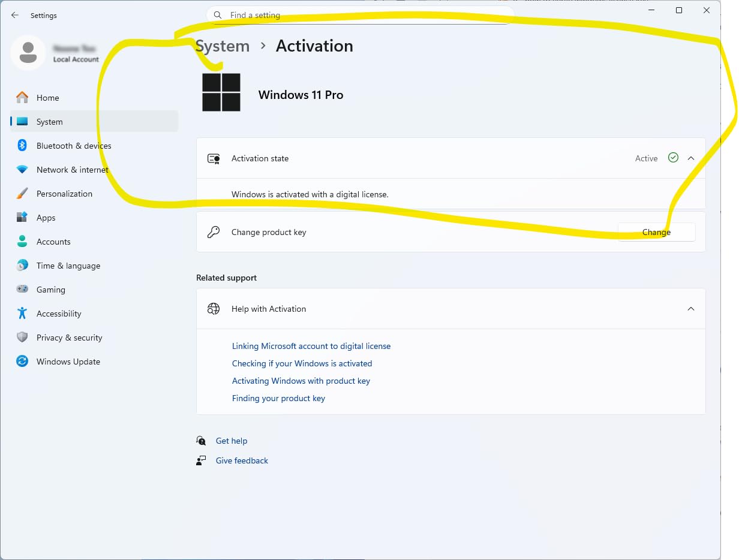Click the Apps icon in sidebar
The width and height of the screenshot is (739, 560).
click(22, 217)
